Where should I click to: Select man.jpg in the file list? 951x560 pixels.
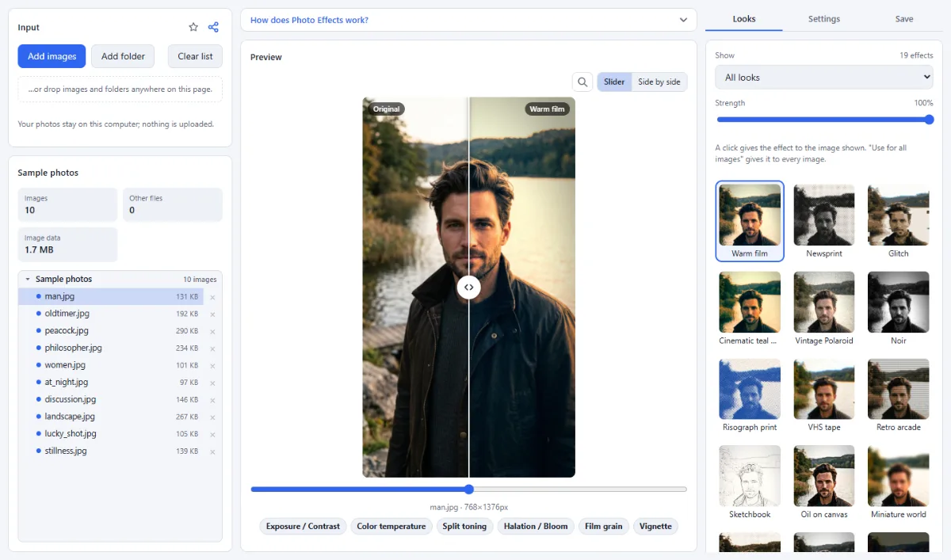(x=111, y=296)
